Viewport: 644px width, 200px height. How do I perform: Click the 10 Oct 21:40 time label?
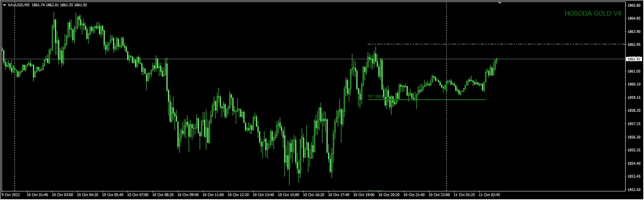(414, 195)
